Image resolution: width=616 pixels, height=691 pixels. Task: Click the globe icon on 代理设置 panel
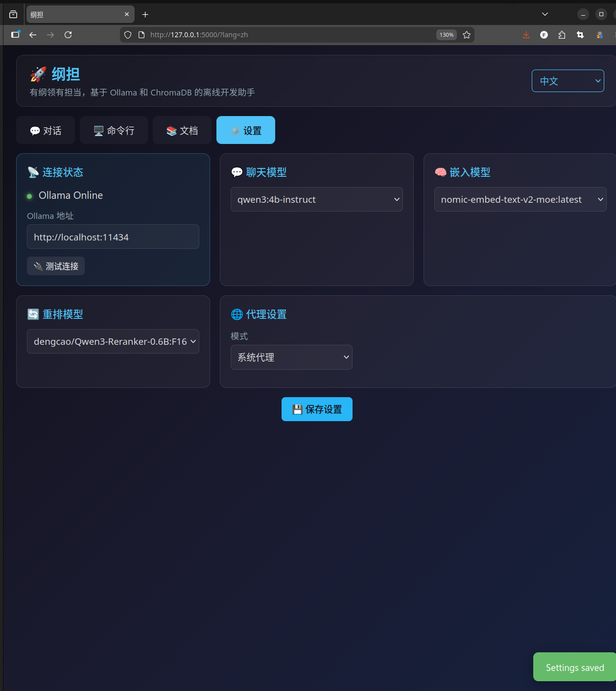click(x=237, y=314)
